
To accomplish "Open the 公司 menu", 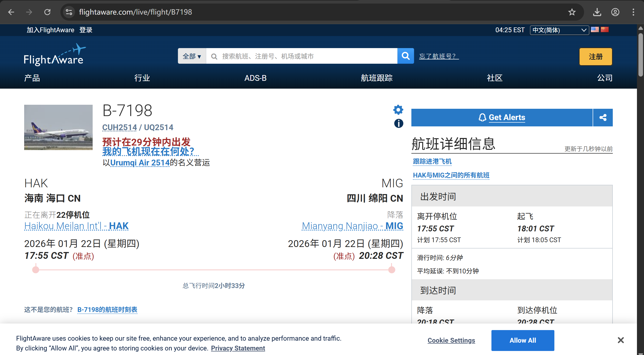I will (x=605, y=78).
